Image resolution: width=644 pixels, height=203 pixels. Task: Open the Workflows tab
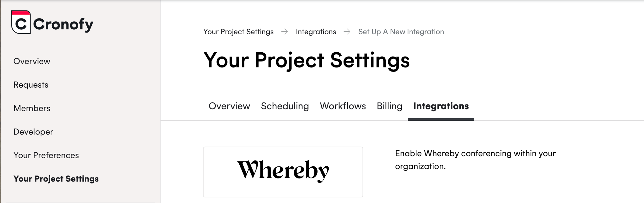(x=343, y=106)
